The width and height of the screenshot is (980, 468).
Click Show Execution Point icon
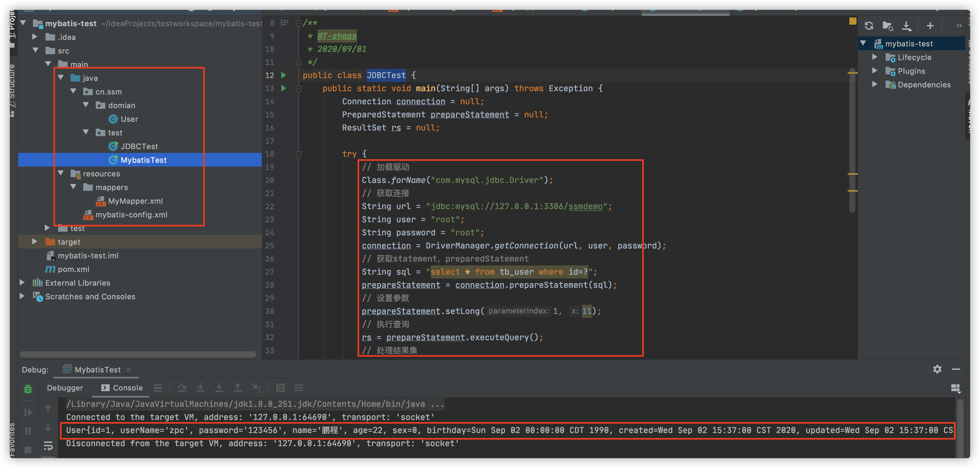pos(158,388)
